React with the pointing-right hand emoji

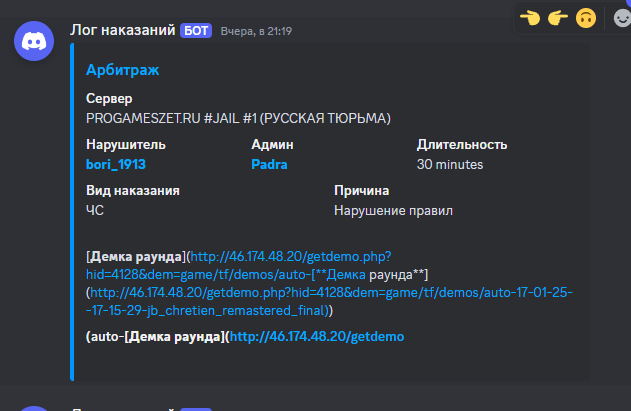click(558, 18)
